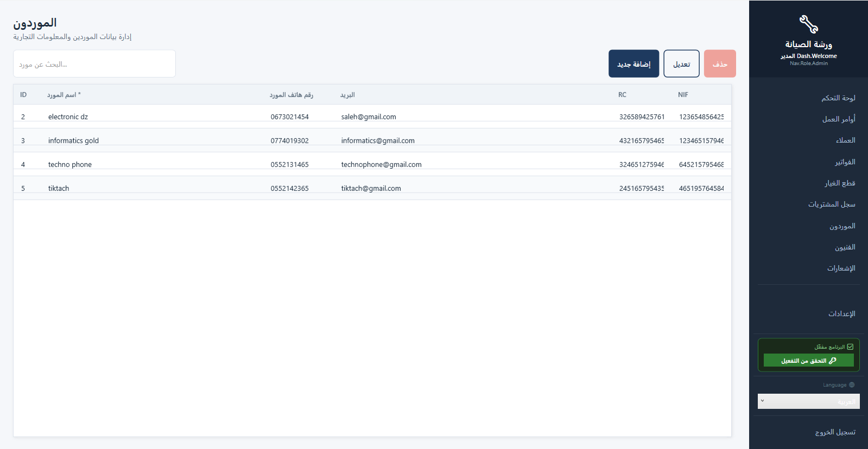Select the informatics gold supplier row
868x449 pixels.
tap(372, 140)
